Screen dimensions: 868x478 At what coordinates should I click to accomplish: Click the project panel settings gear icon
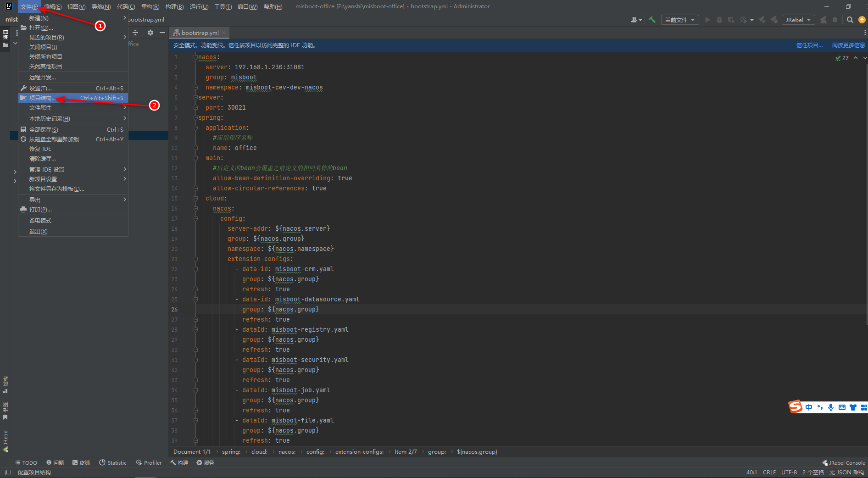coord(150,33)
